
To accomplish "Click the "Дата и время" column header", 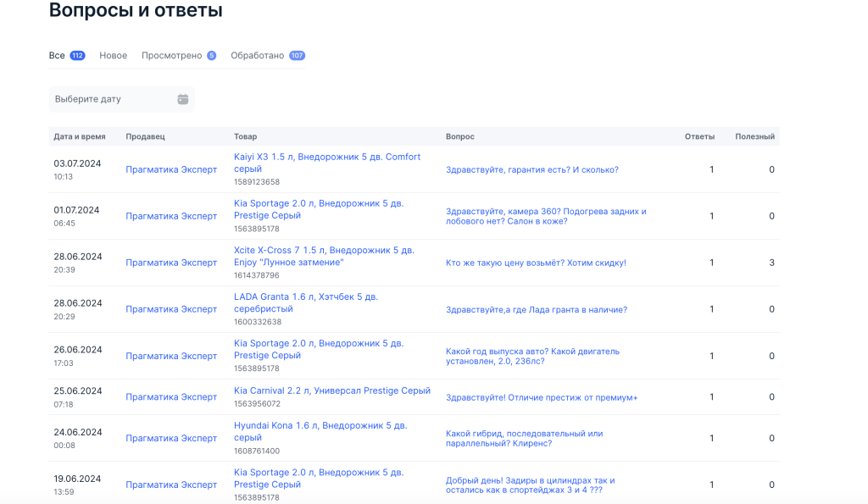I will pyautogui.click(x=79, y=136).
